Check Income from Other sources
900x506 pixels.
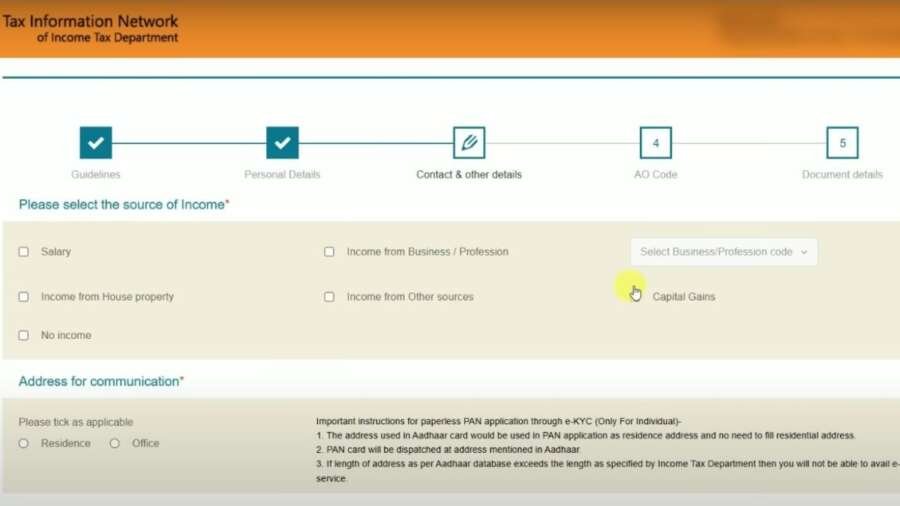(x=329, y=297)
